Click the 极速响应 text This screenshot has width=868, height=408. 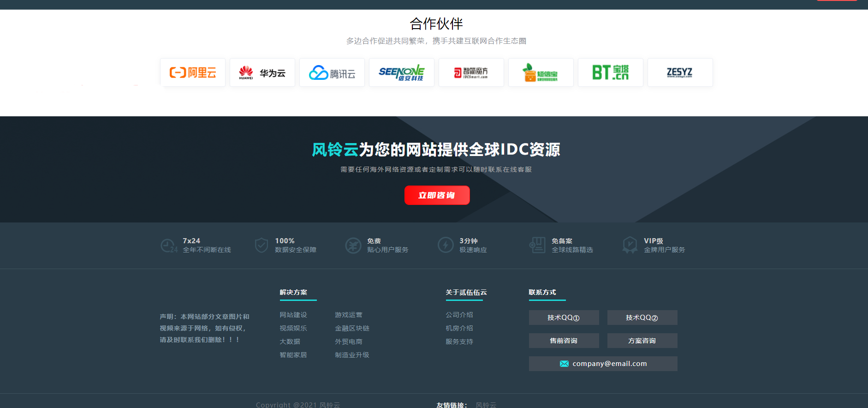coord(473,250)
